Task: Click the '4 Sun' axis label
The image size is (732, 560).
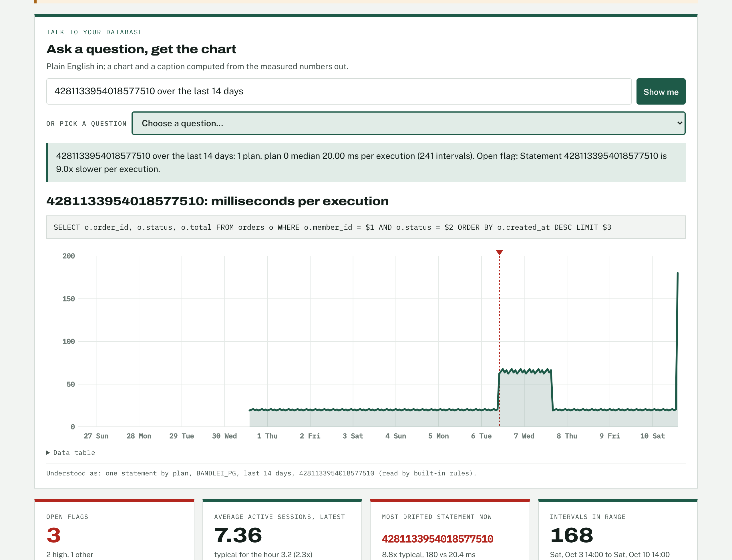Action: pos(396,436)
